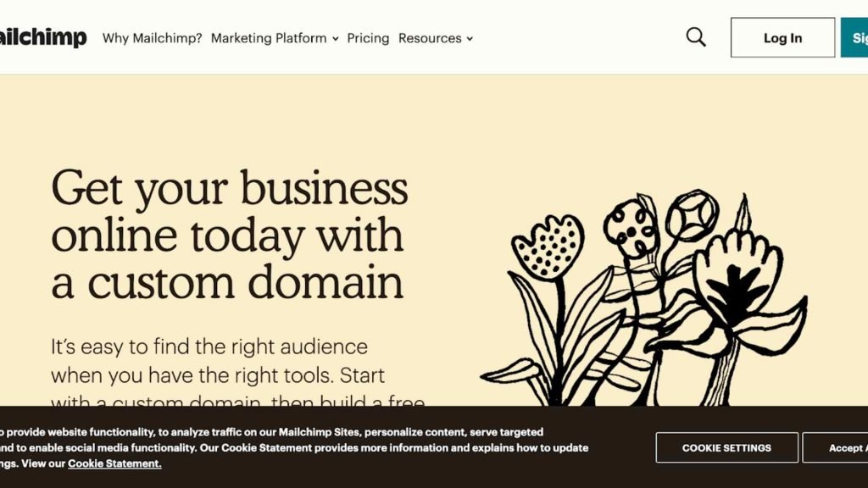Expand the Marketing Platform chevron arrow
The width and height of the screenshot is (868, 488).
(x=336, y=39)
